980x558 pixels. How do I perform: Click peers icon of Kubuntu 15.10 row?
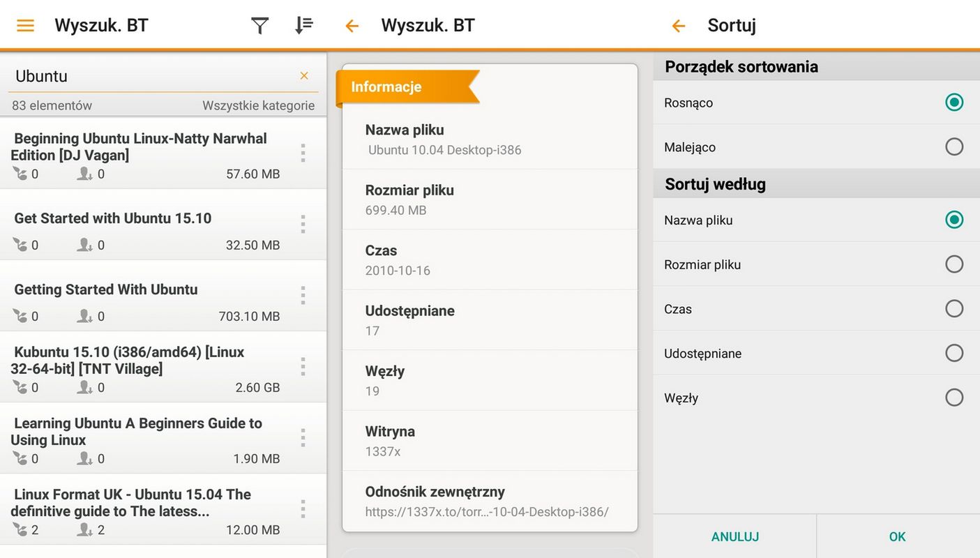[x=85, y=387]
